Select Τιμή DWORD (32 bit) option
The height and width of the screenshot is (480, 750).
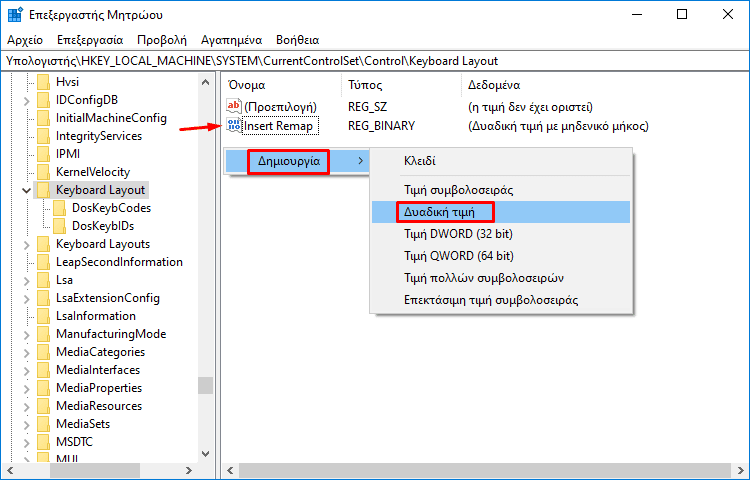click(501, 234)
